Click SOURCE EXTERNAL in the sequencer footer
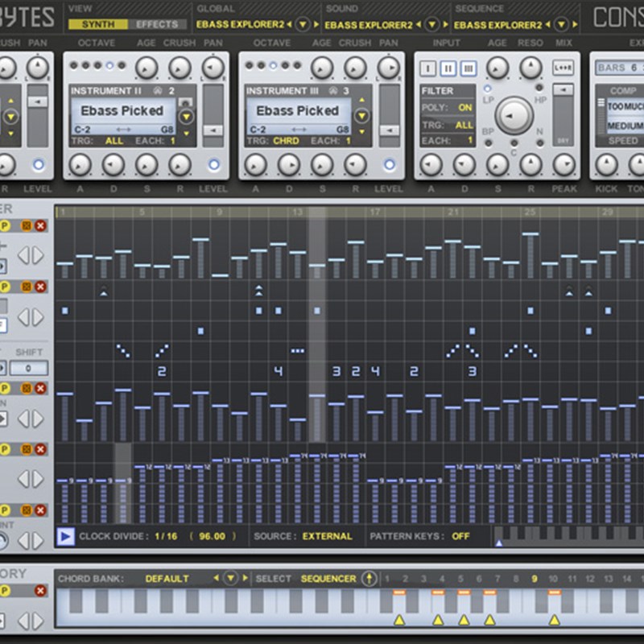 (330, 535)
